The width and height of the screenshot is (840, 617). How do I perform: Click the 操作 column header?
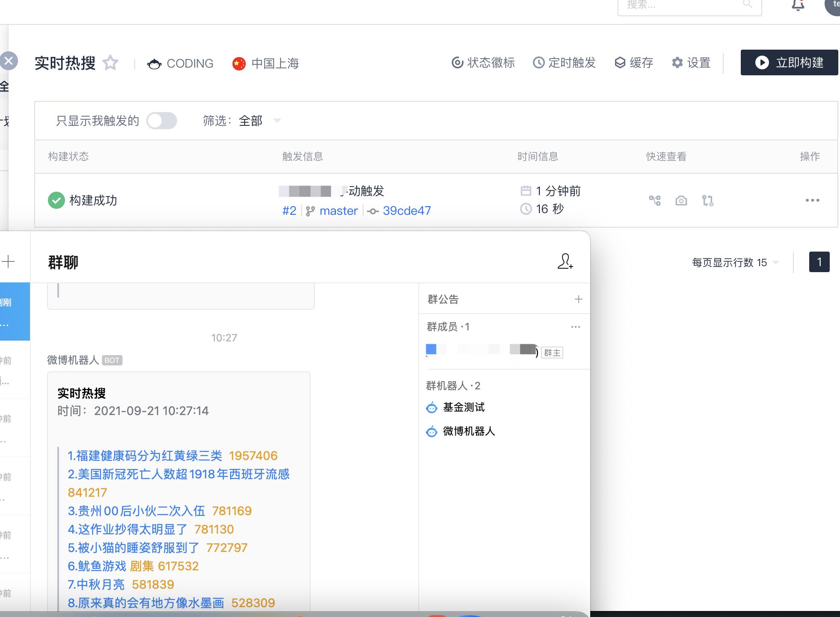810,156
